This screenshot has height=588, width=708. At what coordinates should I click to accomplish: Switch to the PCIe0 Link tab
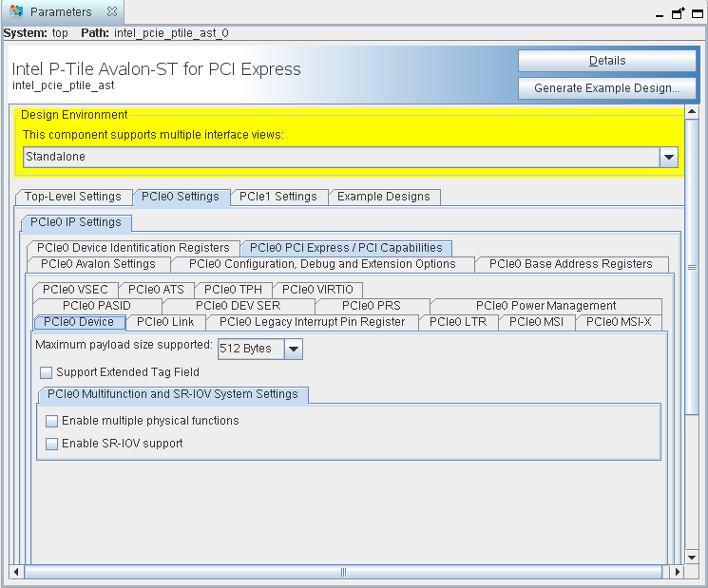[165, 322]
